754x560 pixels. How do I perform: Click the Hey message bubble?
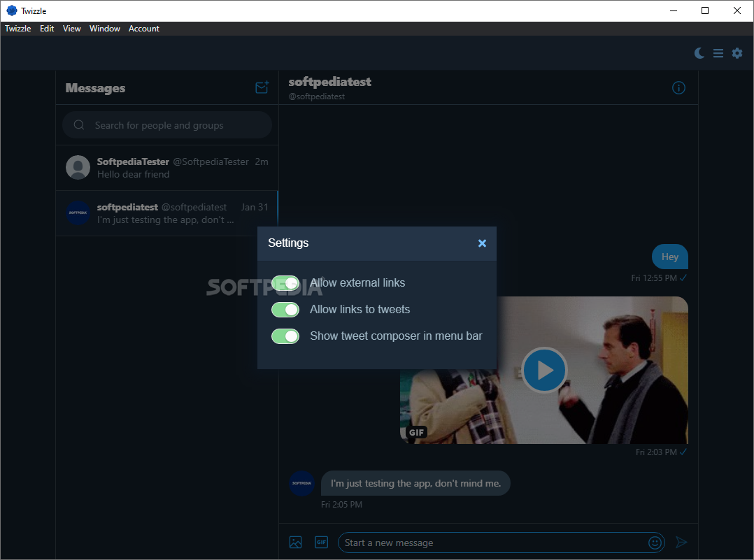(x=670, y=257)
